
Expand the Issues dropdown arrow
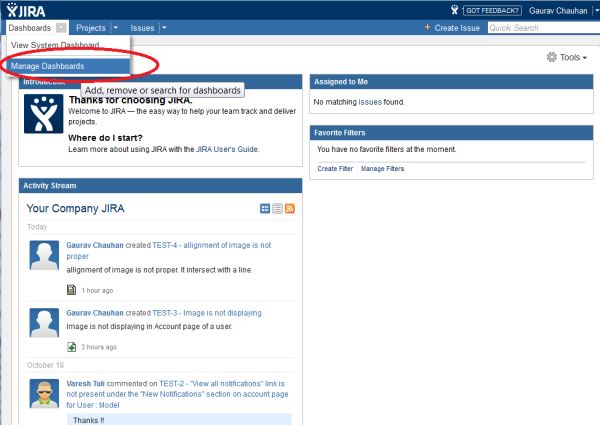point(164,28)
